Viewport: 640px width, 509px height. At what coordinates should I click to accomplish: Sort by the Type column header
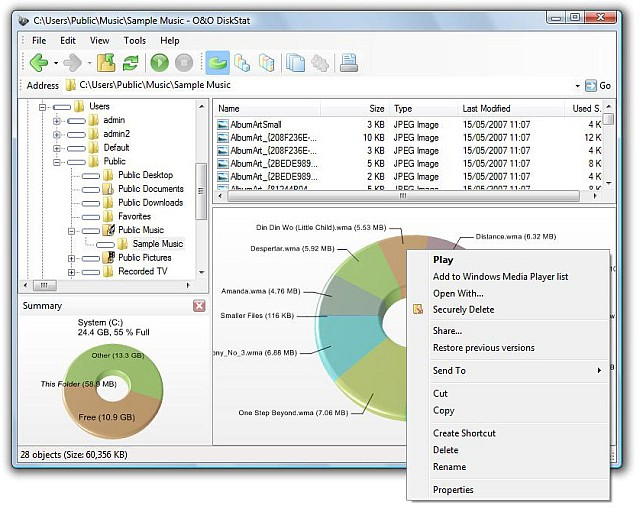(423, 109)
